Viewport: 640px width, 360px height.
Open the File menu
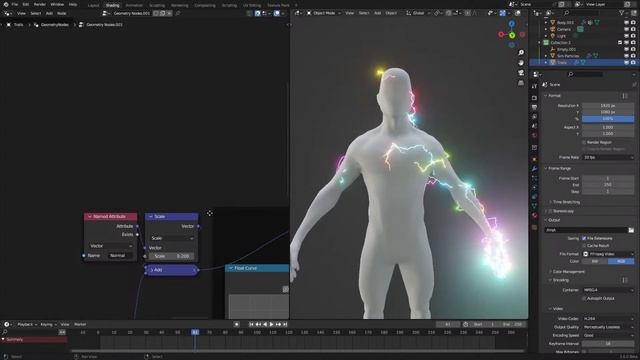pyautogui.click(x=15, y=4)
